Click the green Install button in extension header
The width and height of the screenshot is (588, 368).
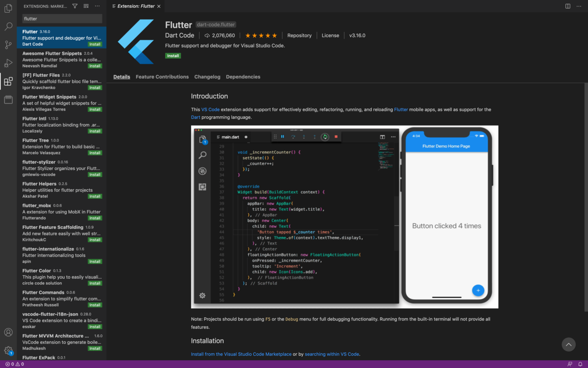point(173,55)
